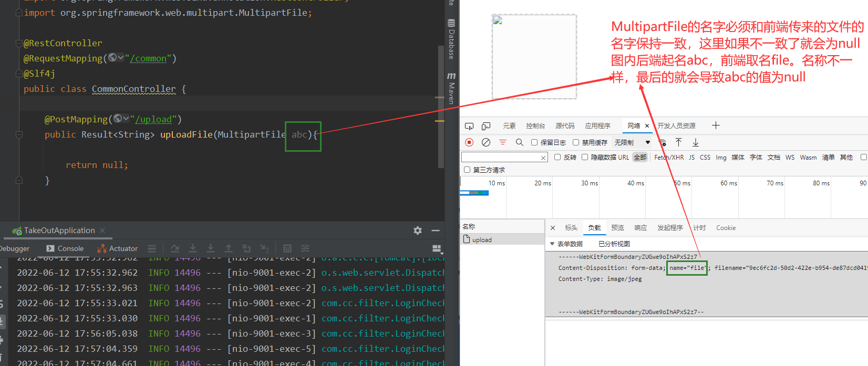Open the 预览 request detail tab
Screen dimensions: 868x366
click(617, 228)
